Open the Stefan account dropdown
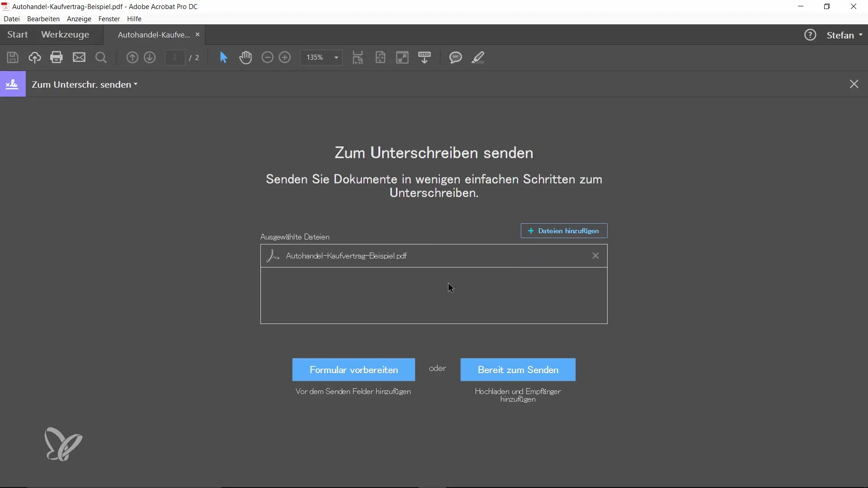This screenshot has height=488, width=868. pos(844,35)
